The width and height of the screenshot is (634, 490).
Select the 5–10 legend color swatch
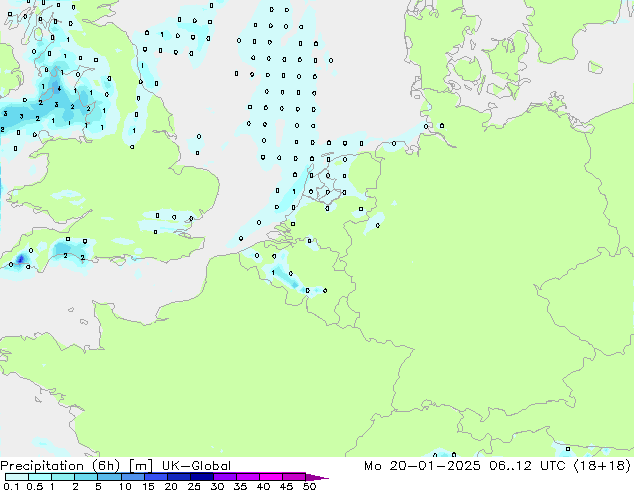pyautogui.click(x=109, y=477)
